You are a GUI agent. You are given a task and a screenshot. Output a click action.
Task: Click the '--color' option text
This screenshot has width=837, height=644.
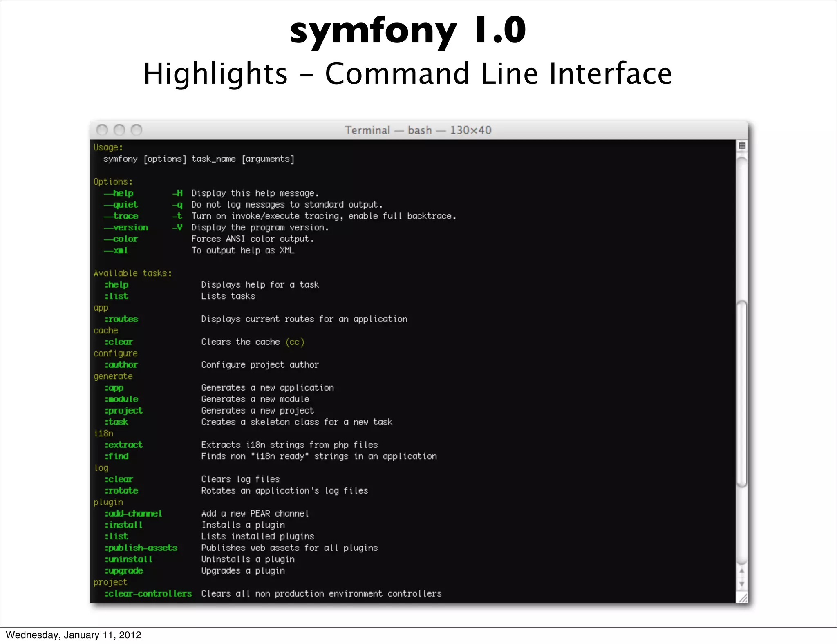(121, 239)
